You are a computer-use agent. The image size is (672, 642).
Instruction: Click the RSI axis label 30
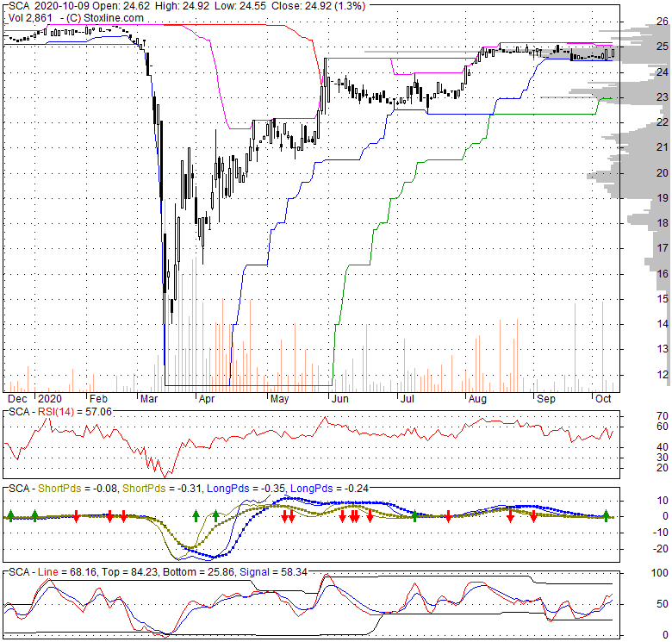tap(663, 458)
